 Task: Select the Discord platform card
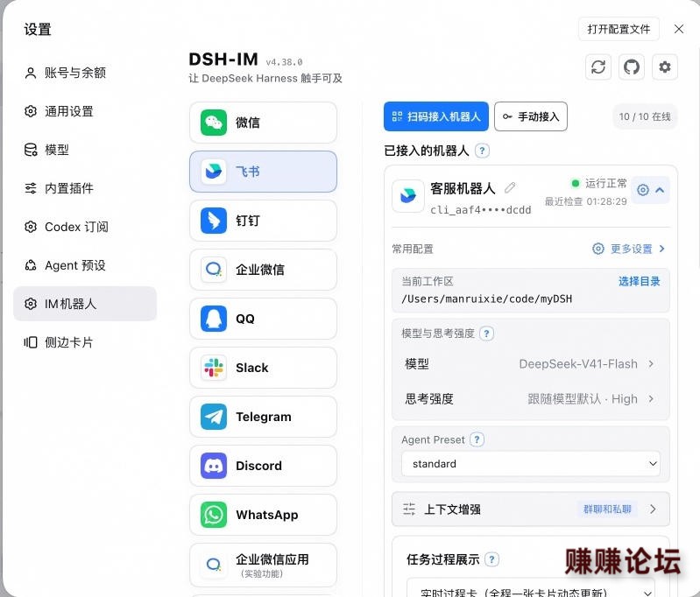coord(263,466)
